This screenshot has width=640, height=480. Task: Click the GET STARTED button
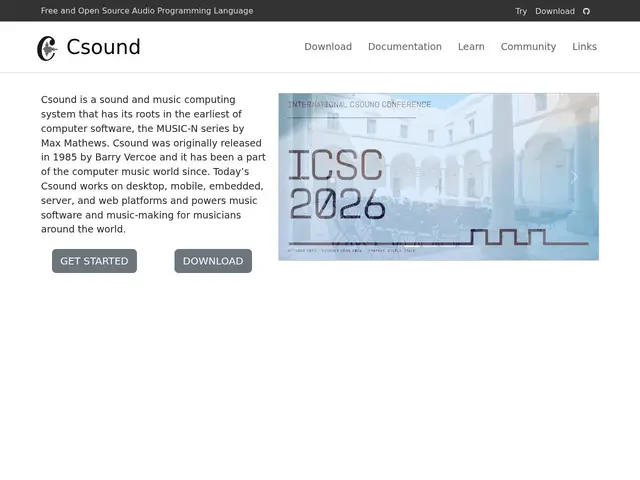click(94, 261)
